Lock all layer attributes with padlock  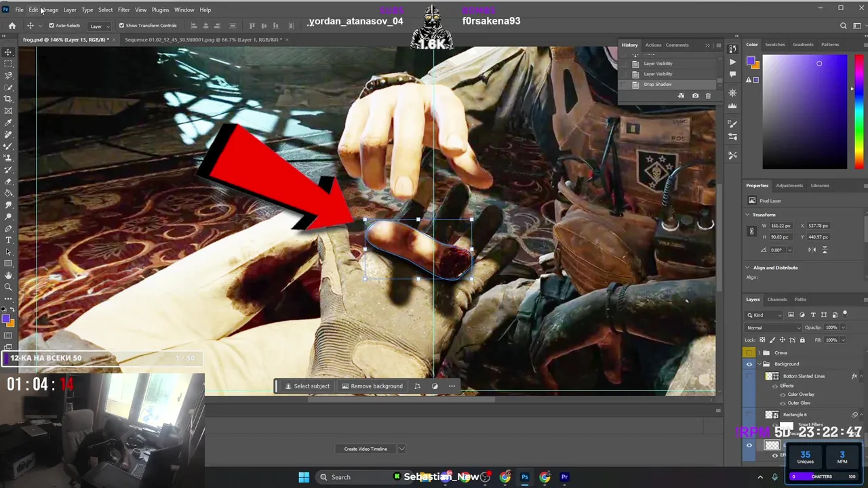click(802, 340)
